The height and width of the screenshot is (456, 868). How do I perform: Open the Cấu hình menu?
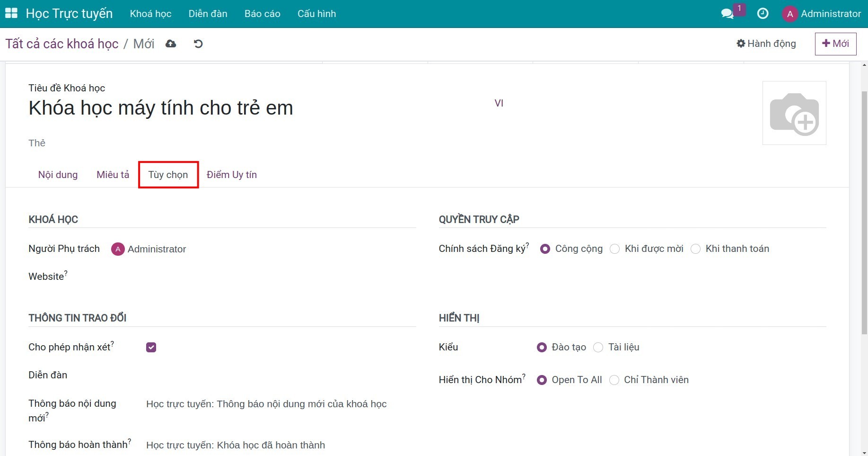click(x=316, y=14)
